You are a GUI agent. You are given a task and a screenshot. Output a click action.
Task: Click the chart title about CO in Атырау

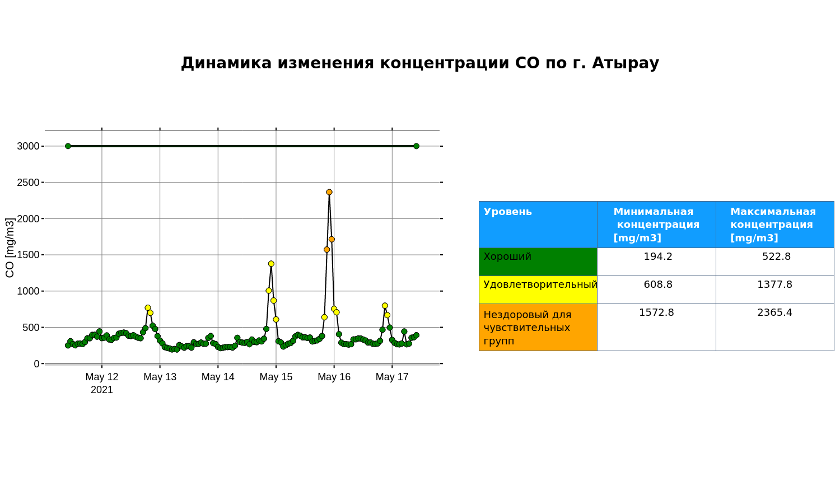[420, 63]
